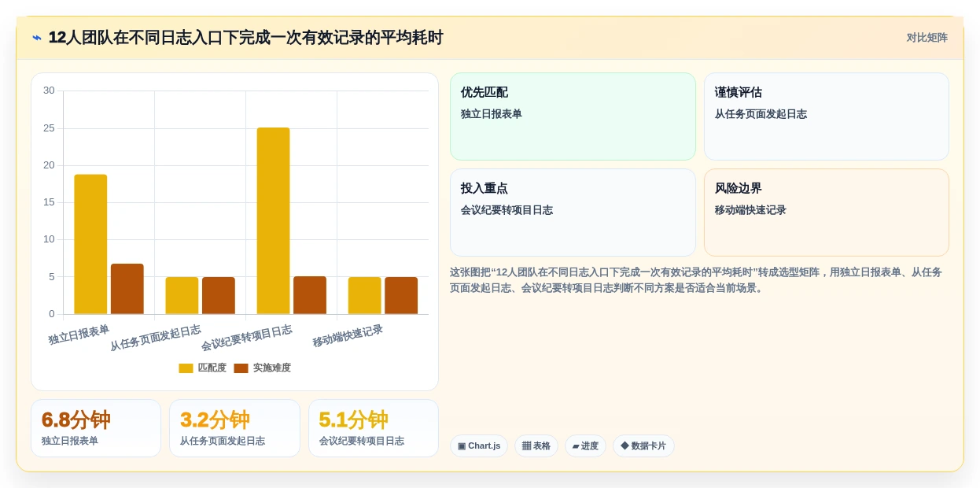Click the 实施难度 bar for 会议纪要转项目日志

click(310, 295)
